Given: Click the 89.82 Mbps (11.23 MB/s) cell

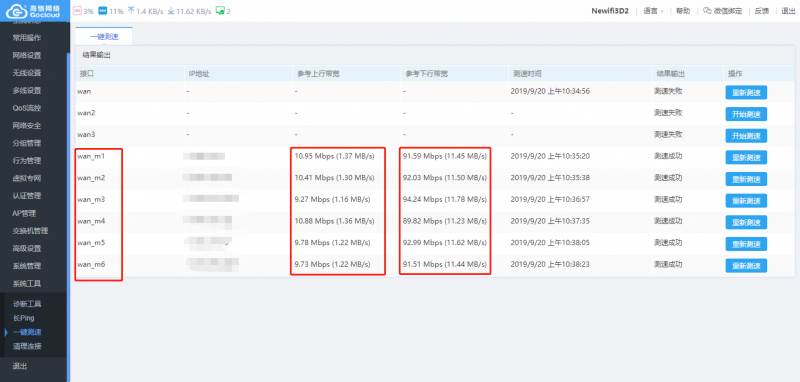Looking at the screenshot, I should (444, 221).
